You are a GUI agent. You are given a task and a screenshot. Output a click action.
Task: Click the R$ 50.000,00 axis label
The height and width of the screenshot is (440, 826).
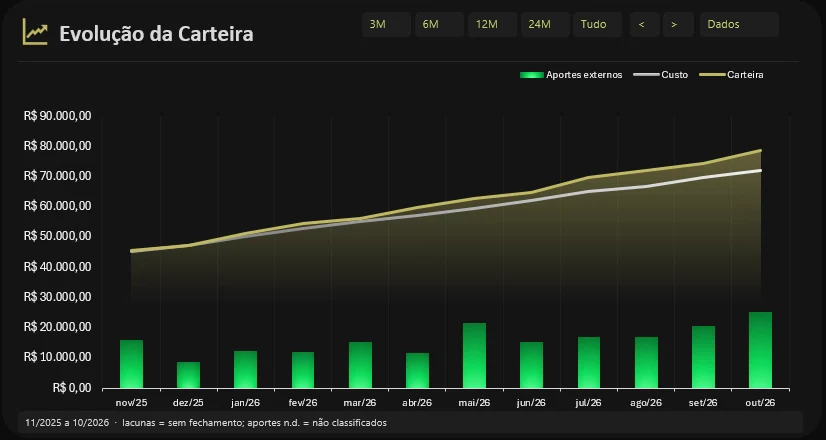coord(57,236)
